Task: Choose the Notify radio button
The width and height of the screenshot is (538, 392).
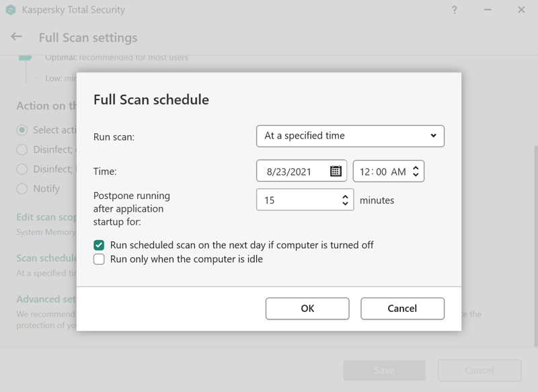Action: [x=22, y=189]
